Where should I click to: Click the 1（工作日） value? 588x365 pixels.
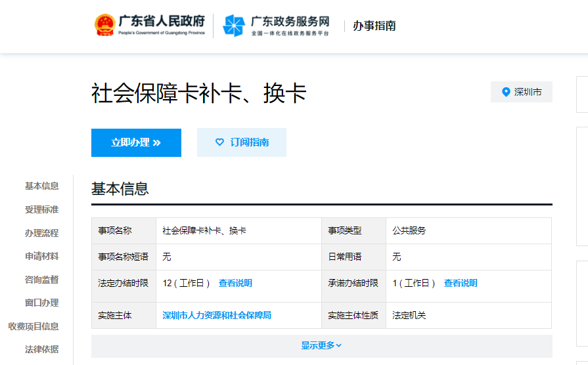414,284
